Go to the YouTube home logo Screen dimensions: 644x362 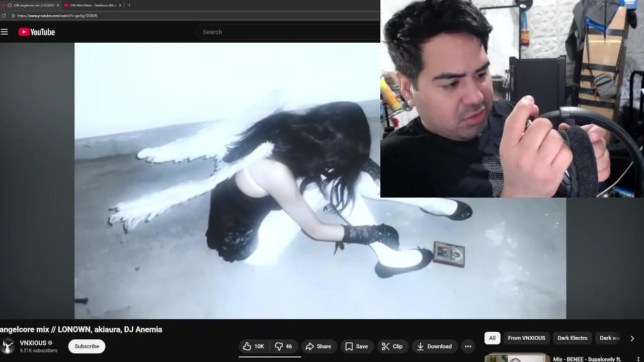pos(36,32)
